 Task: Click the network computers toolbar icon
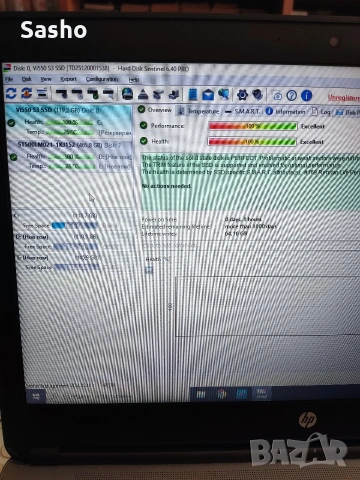[224, 95]
